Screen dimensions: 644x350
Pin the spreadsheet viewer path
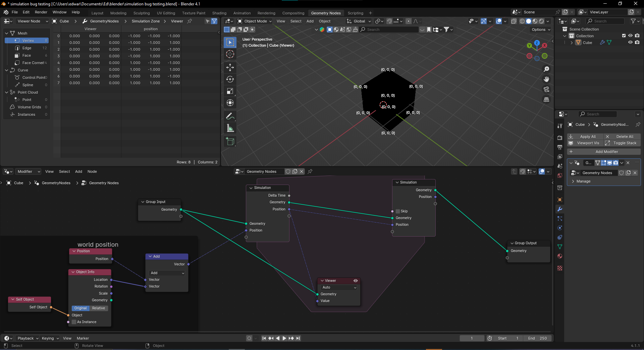[x=190, y=21]
